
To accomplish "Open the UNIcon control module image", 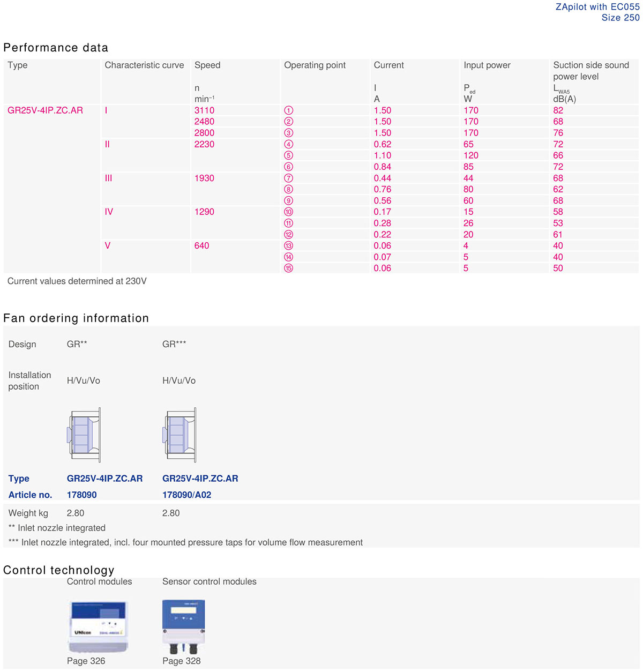I will tap(99, 625).
